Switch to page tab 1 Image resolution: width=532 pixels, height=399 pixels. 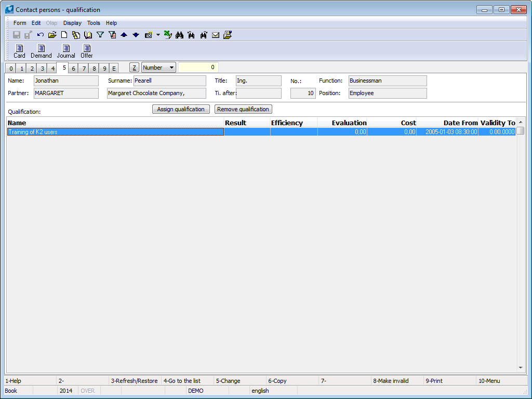21,68
